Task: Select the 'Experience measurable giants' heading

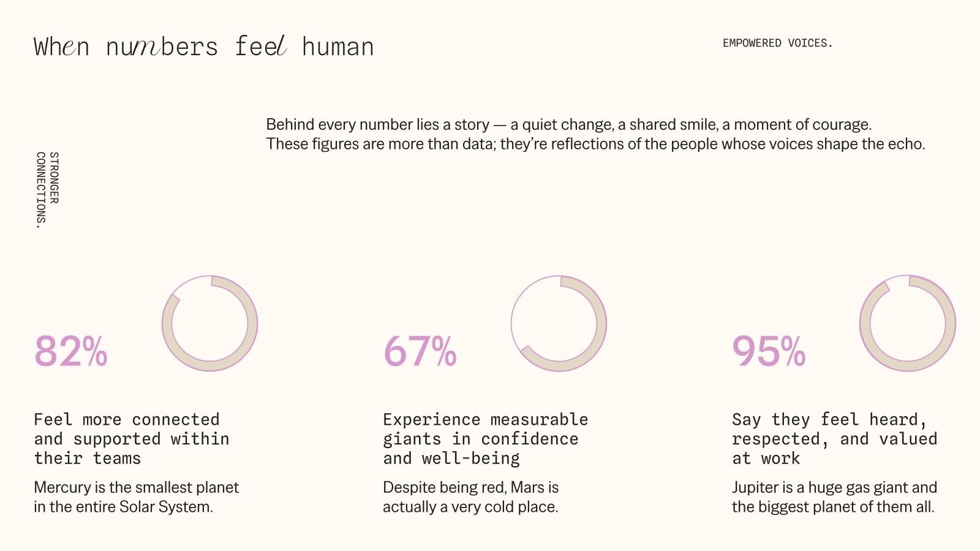Action: point(485,438)
